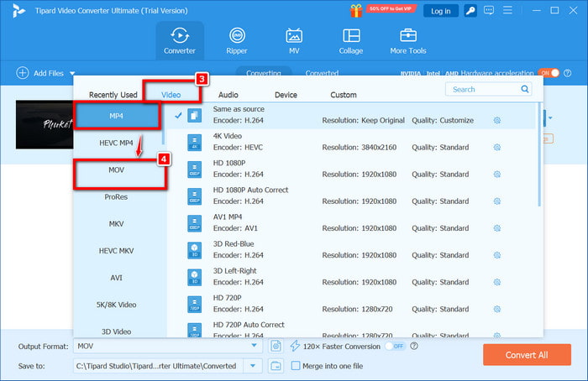
Task: Select the AVI format category
Action: click(x=117, y=278)
